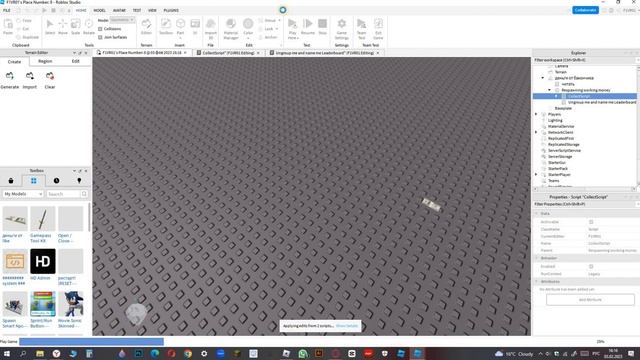Click Import 3D in the ribbon
Viewport: 640px width, 360px height.
211,29
